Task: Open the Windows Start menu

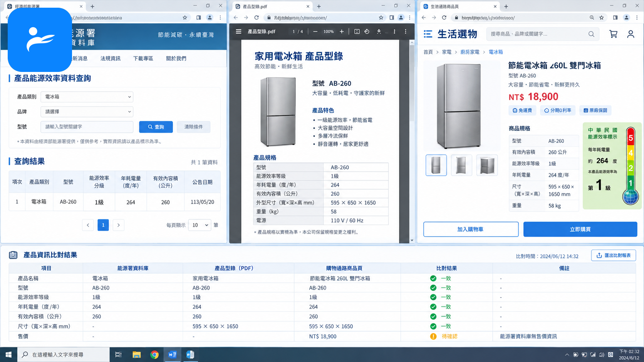Action: [8, 355]
